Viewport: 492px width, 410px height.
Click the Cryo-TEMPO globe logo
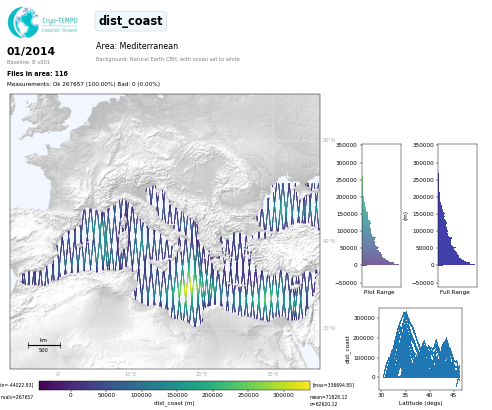24,22
